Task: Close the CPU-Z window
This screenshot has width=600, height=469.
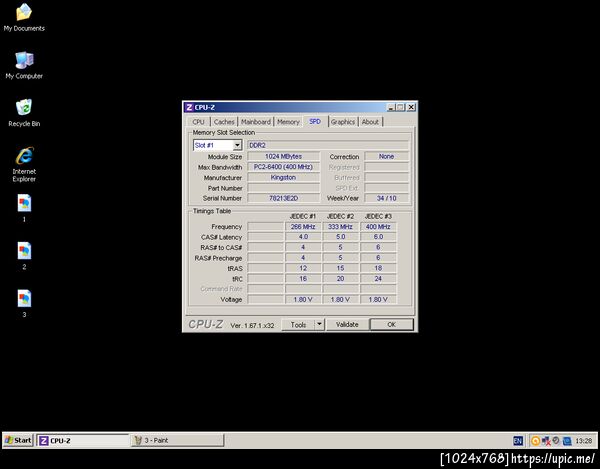Action: (411, 107)
